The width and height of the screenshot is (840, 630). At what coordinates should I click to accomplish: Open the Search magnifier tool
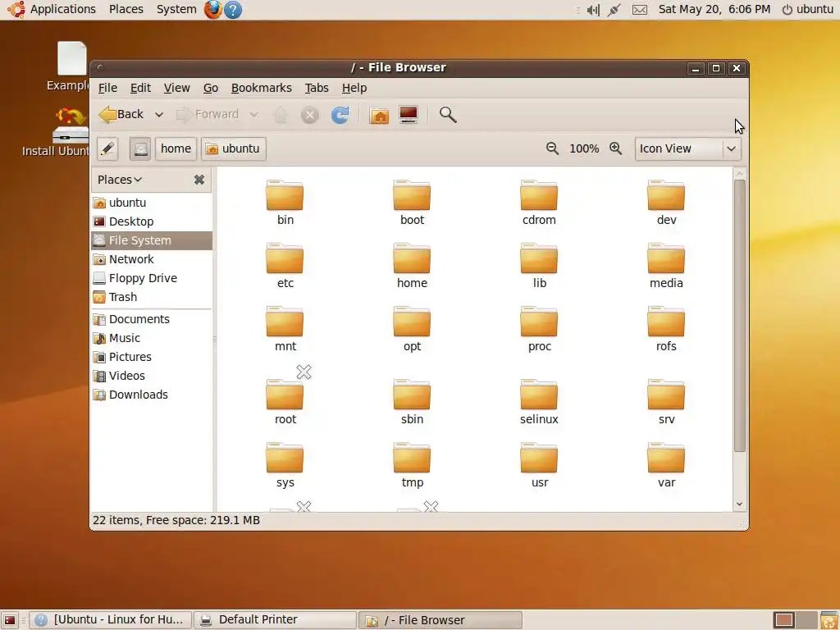[448, 115]
